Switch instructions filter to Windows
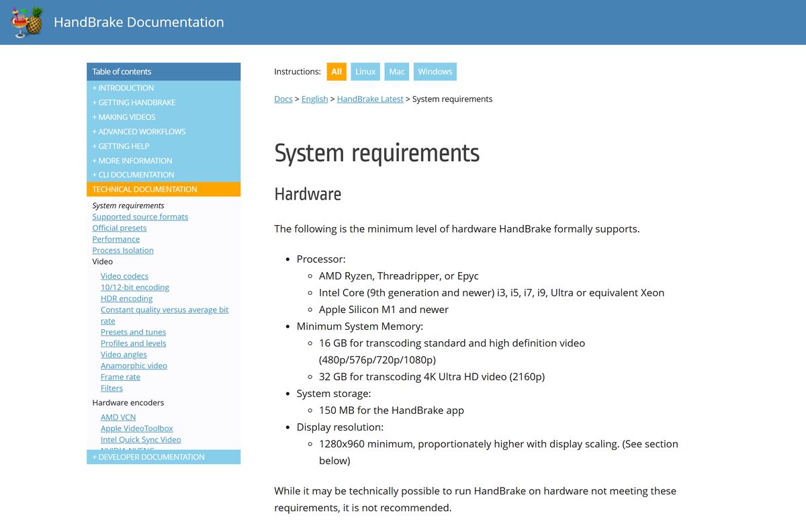 tap(435, 72)
